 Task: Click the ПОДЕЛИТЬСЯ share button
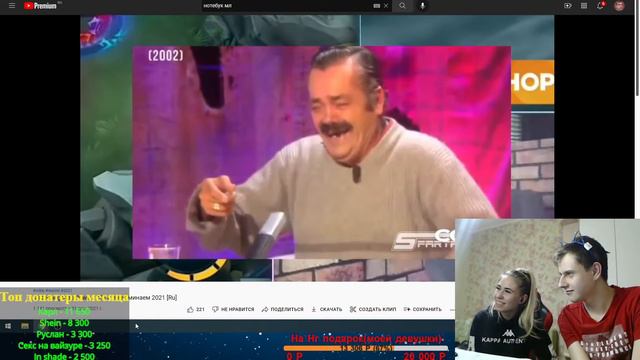point(282,309)
